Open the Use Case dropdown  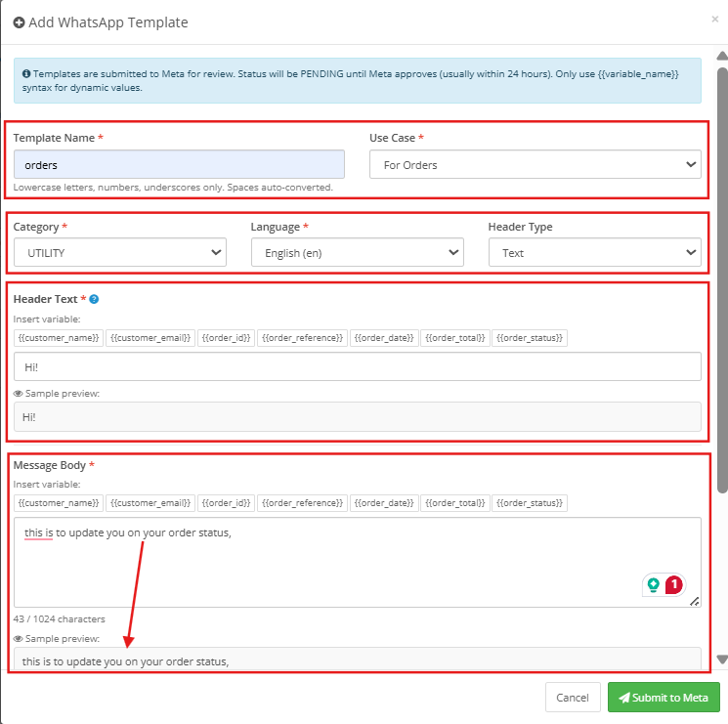[x=535, y=164]
